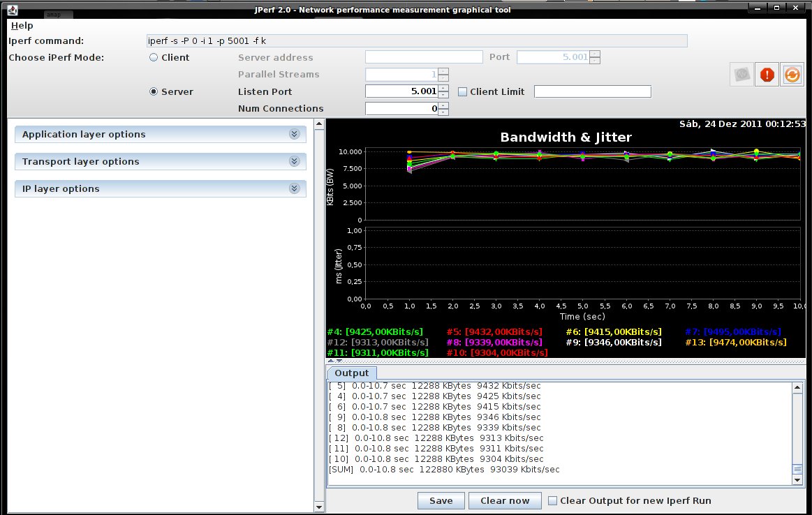Click the Run IPerf start icon
This screenshot has height=515, width=812.
[x=741, y=75]
